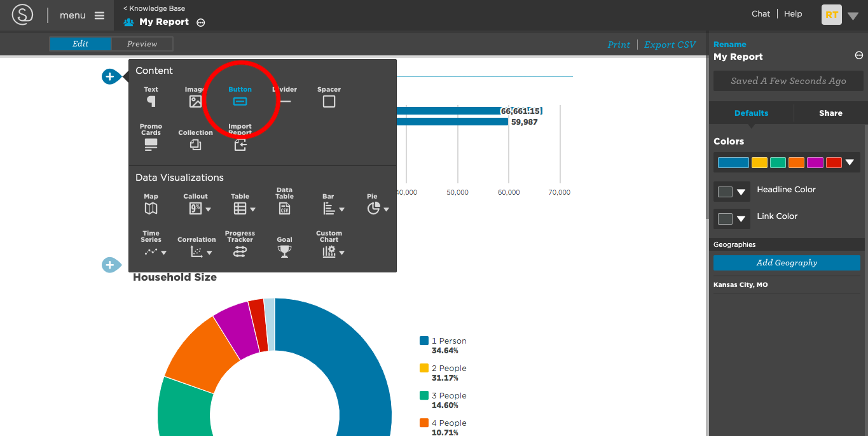Click Rename in the side panel
868x436 pixels.
click(x=730, y=45)
